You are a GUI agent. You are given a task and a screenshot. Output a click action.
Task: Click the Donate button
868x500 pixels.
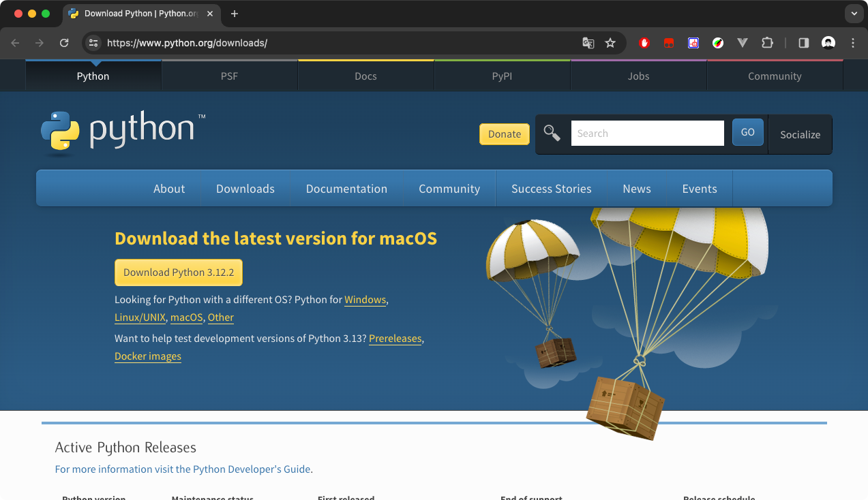click(505, 134)
